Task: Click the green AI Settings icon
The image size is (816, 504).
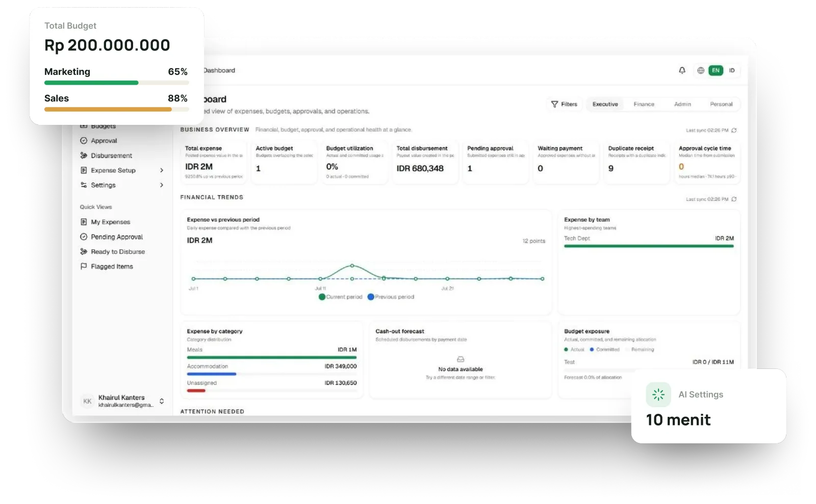Action: point(658,394)
